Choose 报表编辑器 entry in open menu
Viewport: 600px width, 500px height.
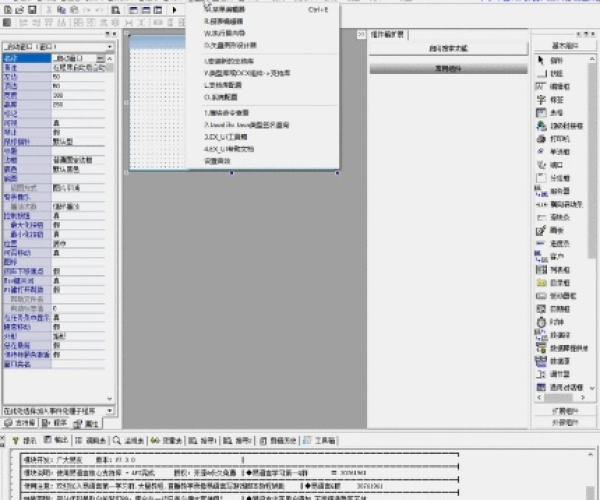click(x=262, y=21)
